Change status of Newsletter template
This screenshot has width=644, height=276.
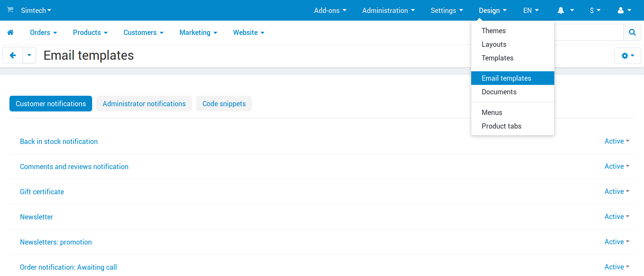[x=617, y=217]
